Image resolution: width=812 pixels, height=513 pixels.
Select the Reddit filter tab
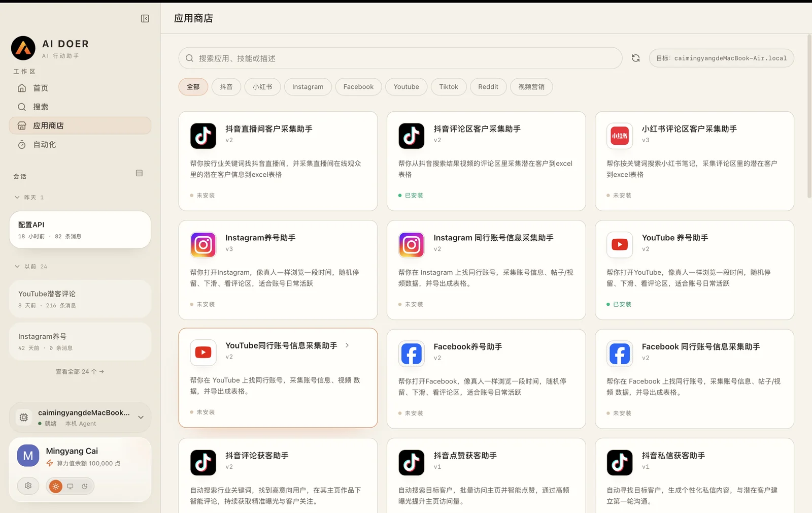(x=488, y=87)
